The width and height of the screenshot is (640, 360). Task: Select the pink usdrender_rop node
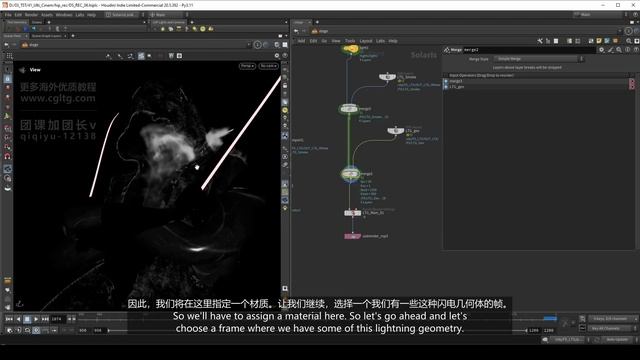pyautogui.click(x=352, y=236)
